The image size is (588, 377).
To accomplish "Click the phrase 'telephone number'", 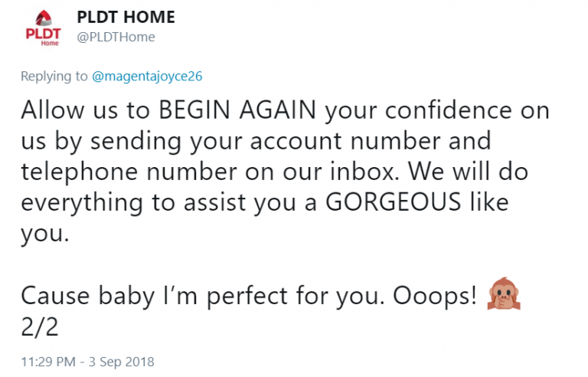I will [129, 172].
